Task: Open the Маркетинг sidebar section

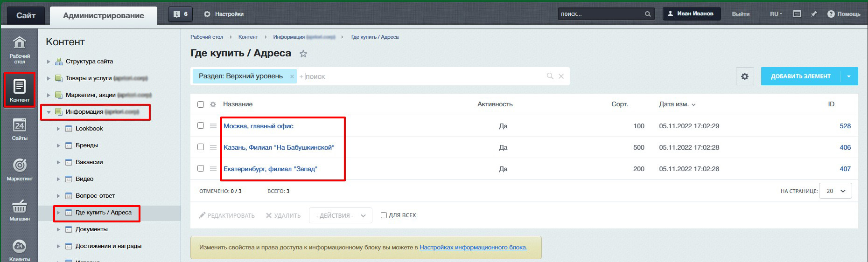Action: pos(19,169)
